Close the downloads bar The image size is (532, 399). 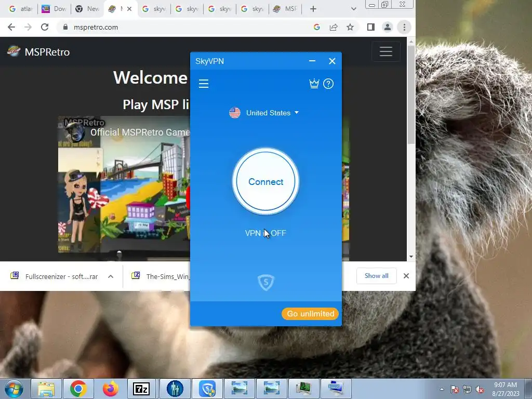click(x=406, y=276)
